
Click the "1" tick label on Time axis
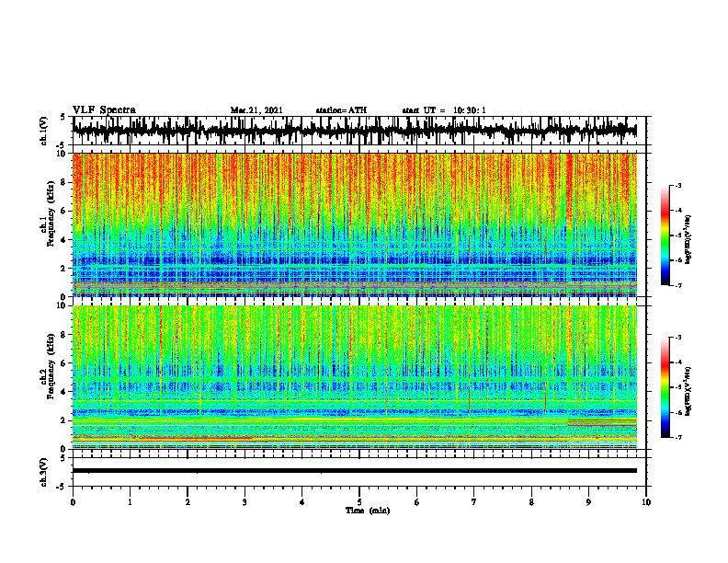[130, 502]
